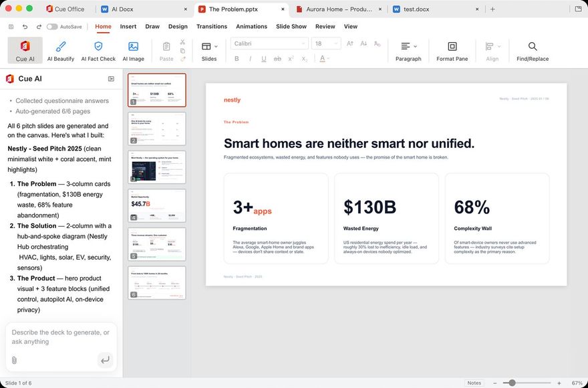
Task: Click zoom out minus button
Action: pos(495,383)
